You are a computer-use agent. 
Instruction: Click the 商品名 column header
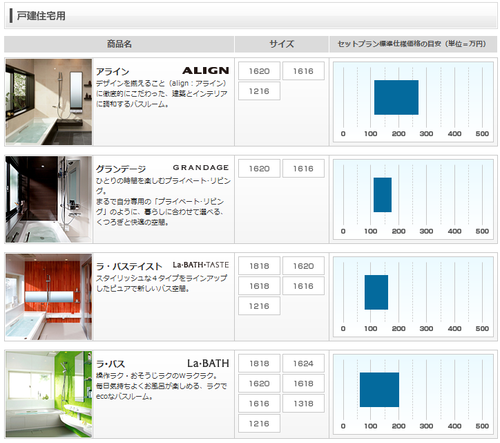[x=119, y=44]
